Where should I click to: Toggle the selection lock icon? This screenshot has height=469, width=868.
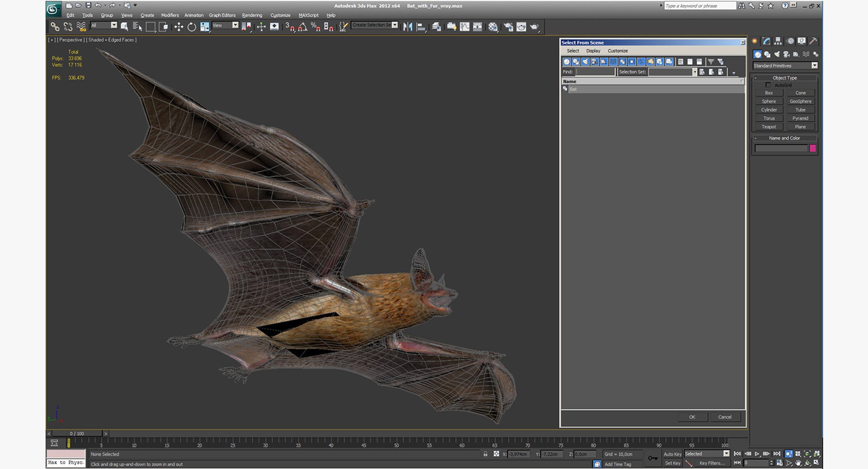(x=486, y=454)
